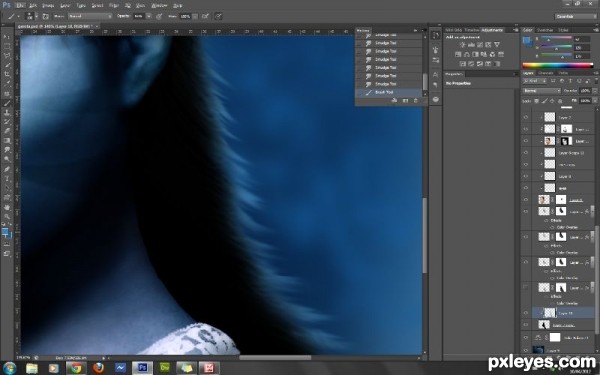Screen dimensions: 600x375
Task: Toggle visibility of selected Layer 10
Action: click(x=526, y=313)
